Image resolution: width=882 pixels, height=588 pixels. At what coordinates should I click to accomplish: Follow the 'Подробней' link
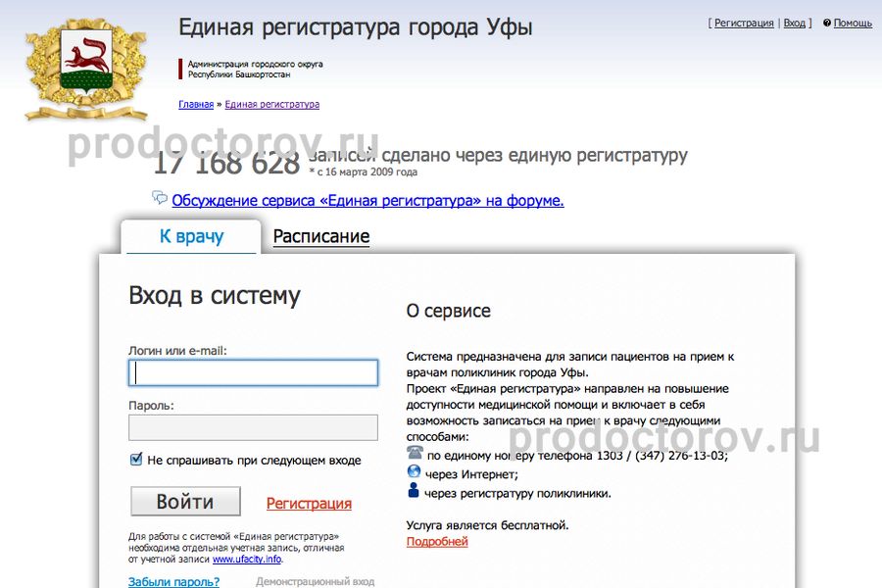click(437, 542)
